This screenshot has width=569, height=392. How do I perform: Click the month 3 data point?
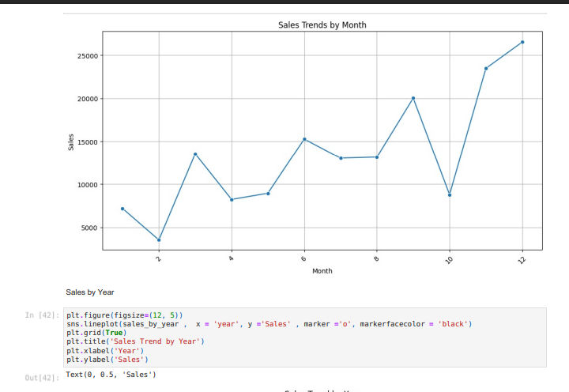click(x=195, y=154)
